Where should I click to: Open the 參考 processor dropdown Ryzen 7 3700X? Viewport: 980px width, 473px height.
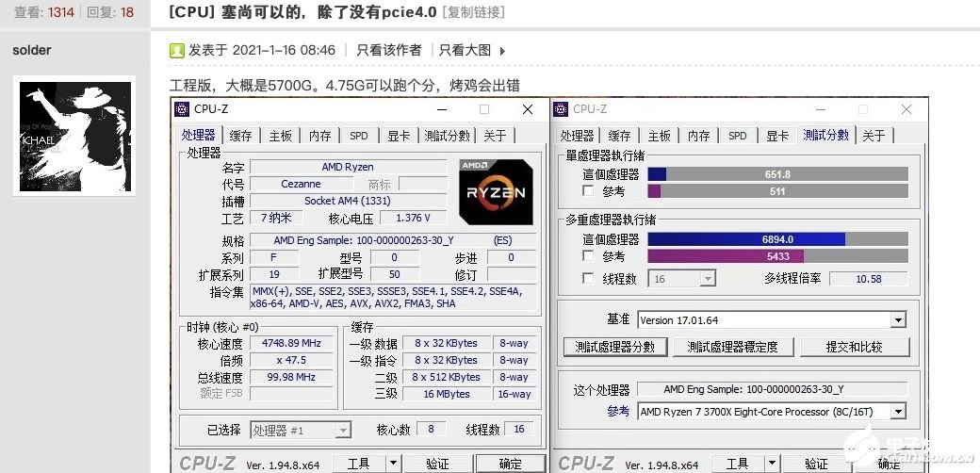point(772,411)
